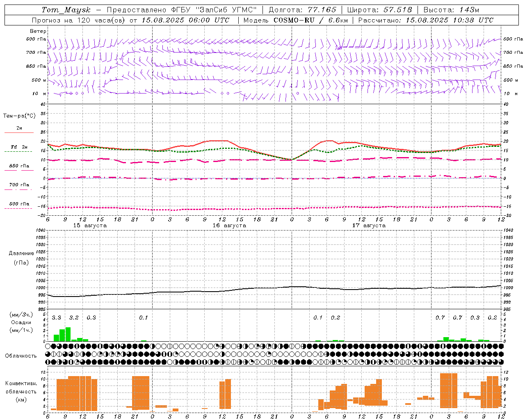Click the Осадки precipitation label
The width and height of the screenshot is (525, 420).
coord(21,322)
